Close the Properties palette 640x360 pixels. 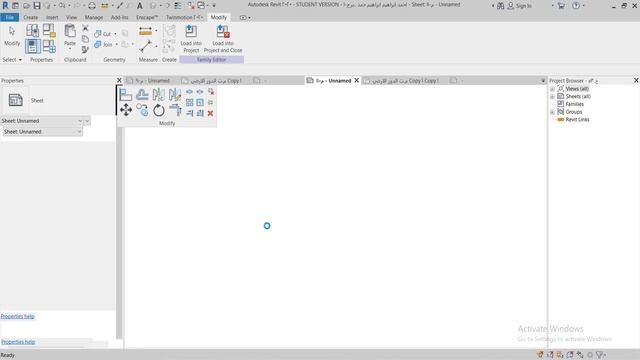[x=119, y=80]
